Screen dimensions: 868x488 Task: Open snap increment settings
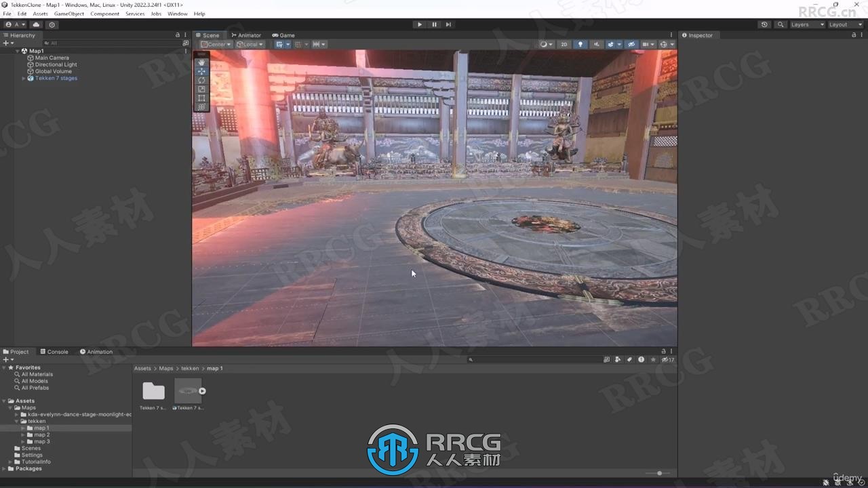(x=319, y=44)
